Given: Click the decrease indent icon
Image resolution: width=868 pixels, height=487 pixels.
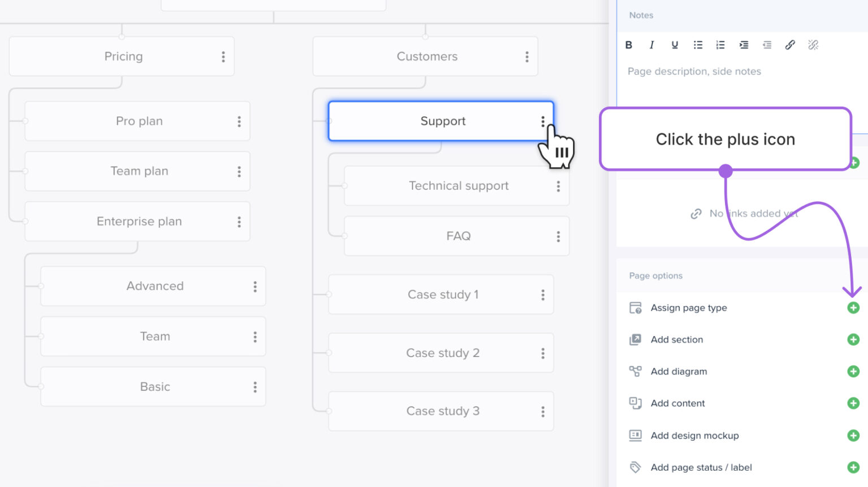Looking at the screenshot, I should [767, 45].
